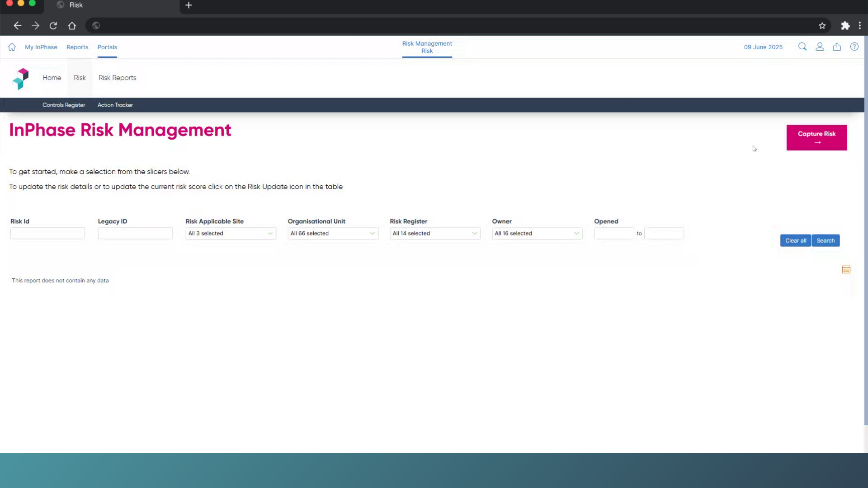Click the Opened end date field
Screen dimensions: 868x488
(x=664, y=233)
